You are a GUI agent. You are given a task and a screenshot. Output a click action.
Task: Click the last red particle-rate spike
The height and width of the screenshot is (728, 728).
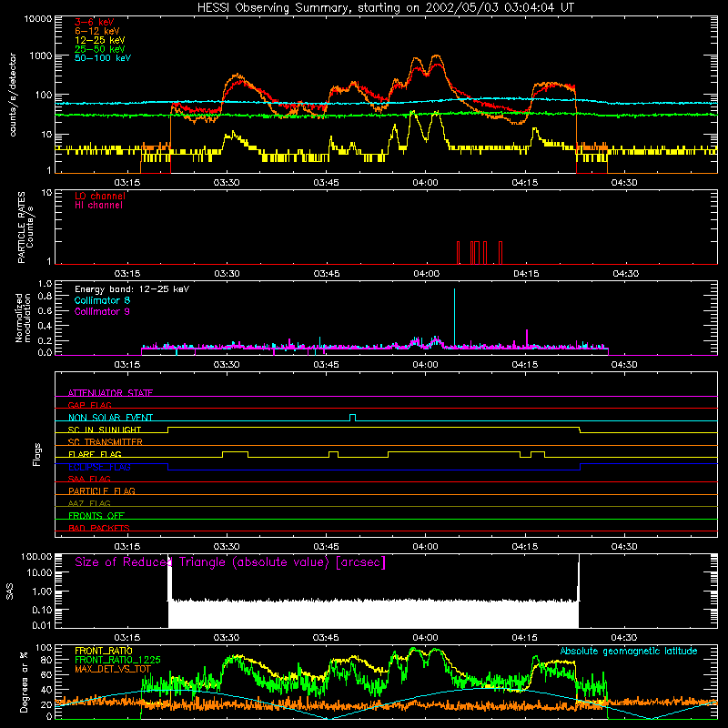click(x=500, y=253)
